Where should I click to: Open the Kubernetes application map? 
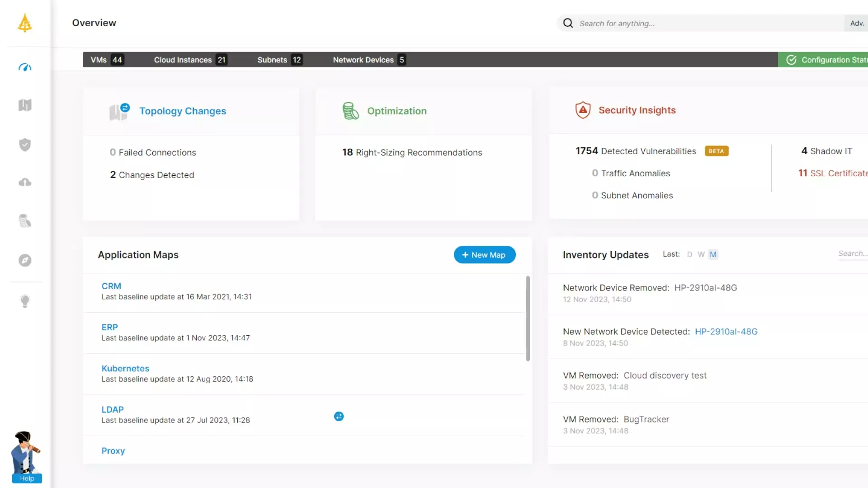pos(125,368)
